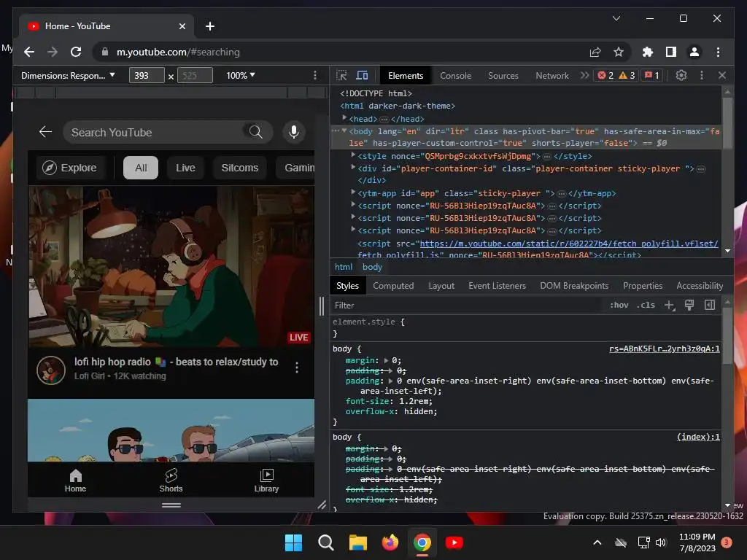The width and height of the screenshot is (747, 560).
Task: Click the fetch_polyfill script link
Action: 568,244
